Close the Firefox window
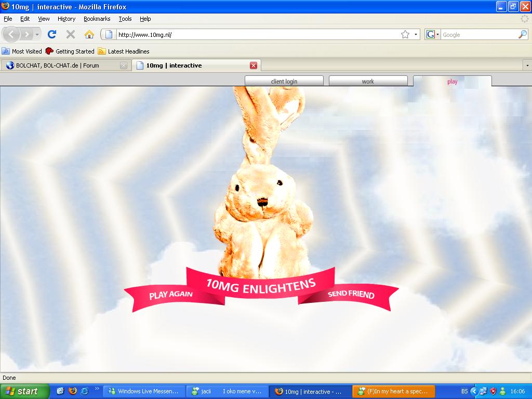The height and width of the screenshot is (399, 532). click(525, 6)
